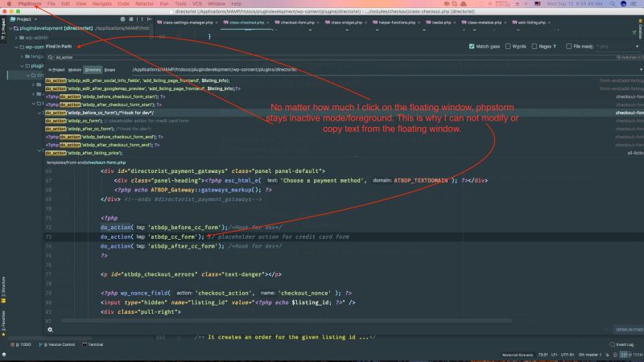Switch to the class-widget.php tab

pos(346,23)
